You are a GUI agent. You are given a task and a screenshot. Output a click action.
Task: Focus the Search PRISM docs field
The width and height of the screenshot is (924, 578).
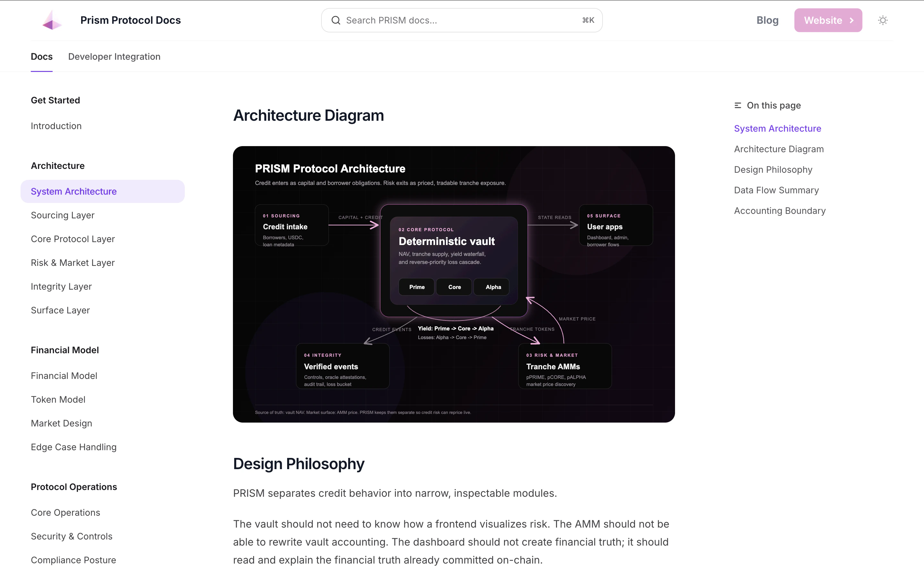coord(462,20)
